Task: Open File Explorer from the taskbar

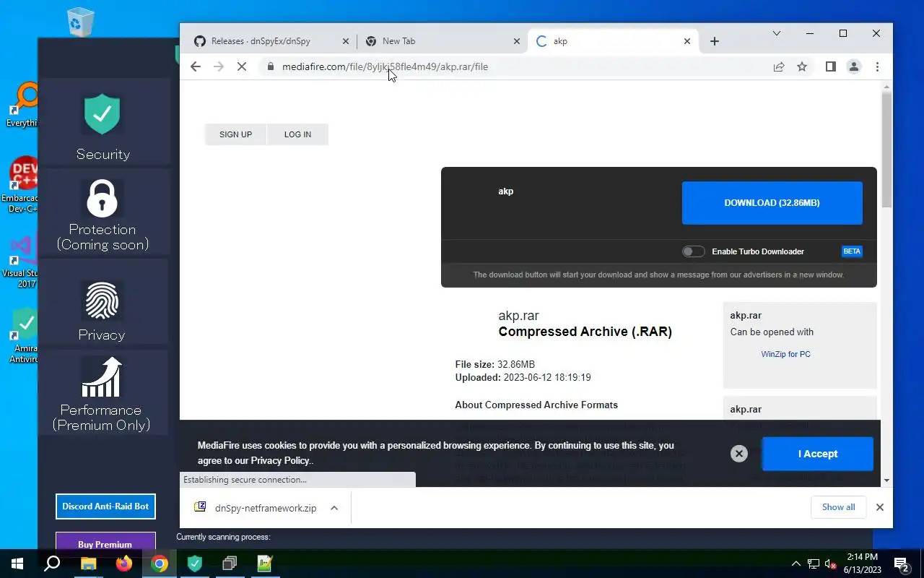Action: (88, 564)
